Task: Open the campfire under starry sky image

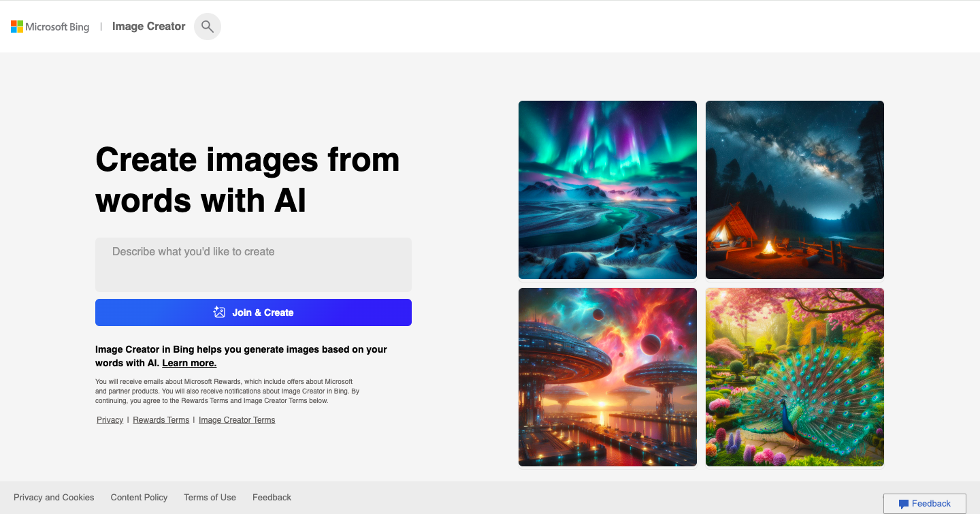Action: pos(794,189)
